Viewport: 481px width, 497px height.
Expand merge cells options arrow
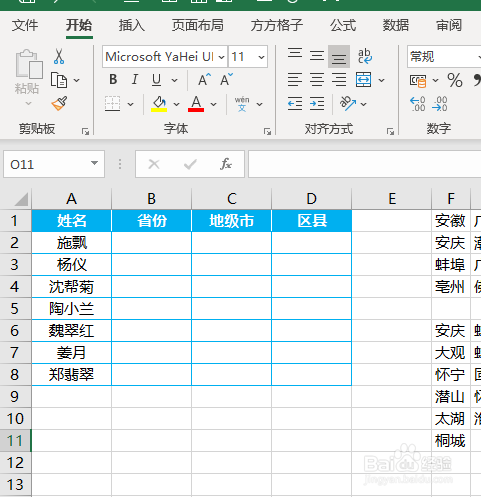[x=382, y=80]
